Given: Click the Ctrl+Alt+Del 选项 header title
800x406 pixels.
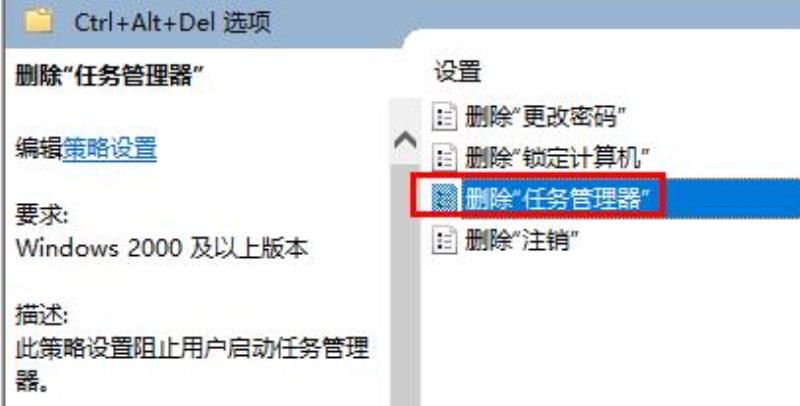Looking at the screenshot, I should (172, 22).
